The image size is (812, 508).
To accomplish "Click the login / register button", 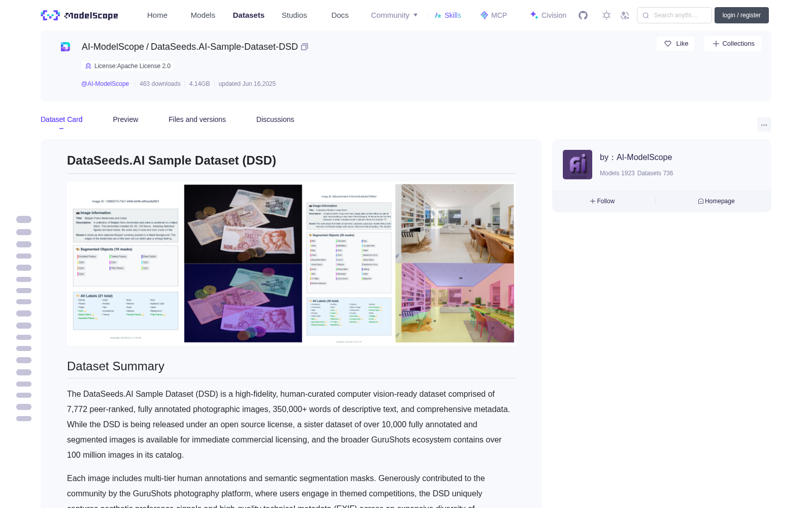I will tap(741, 15).
